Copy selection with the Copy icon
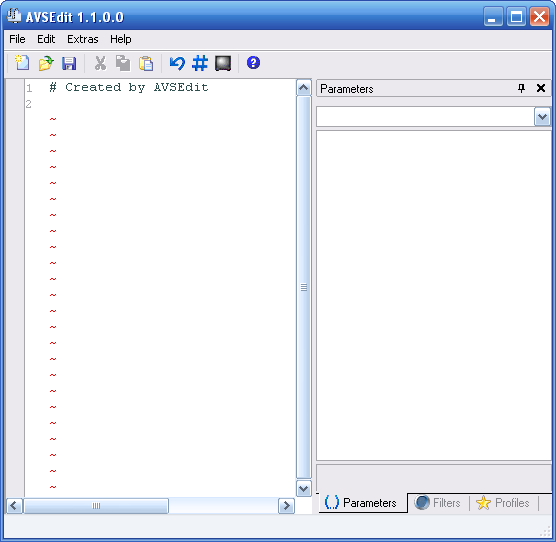 pyautogui.click(x=123, y=63)
